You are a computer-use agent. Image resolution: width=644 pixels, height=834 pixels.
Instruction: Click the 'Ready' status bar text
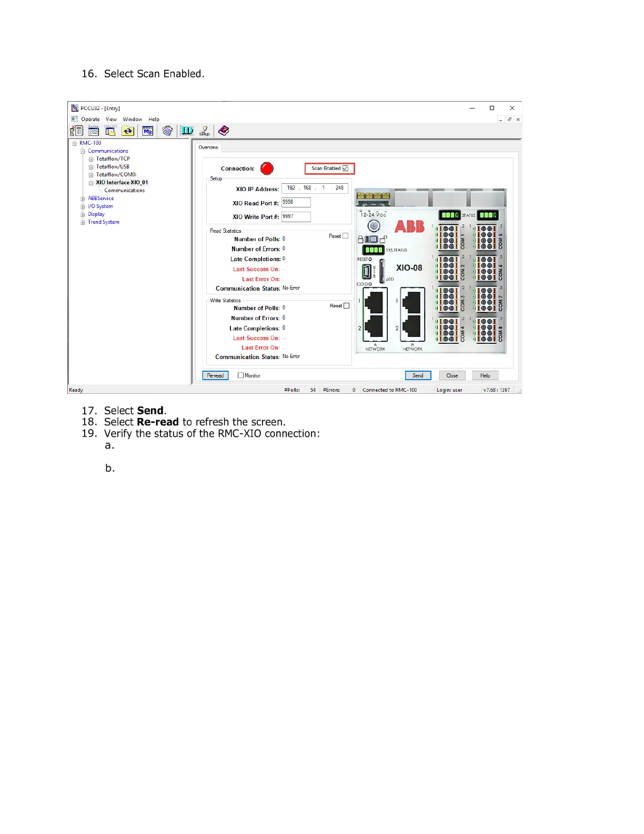pos(76,390)
